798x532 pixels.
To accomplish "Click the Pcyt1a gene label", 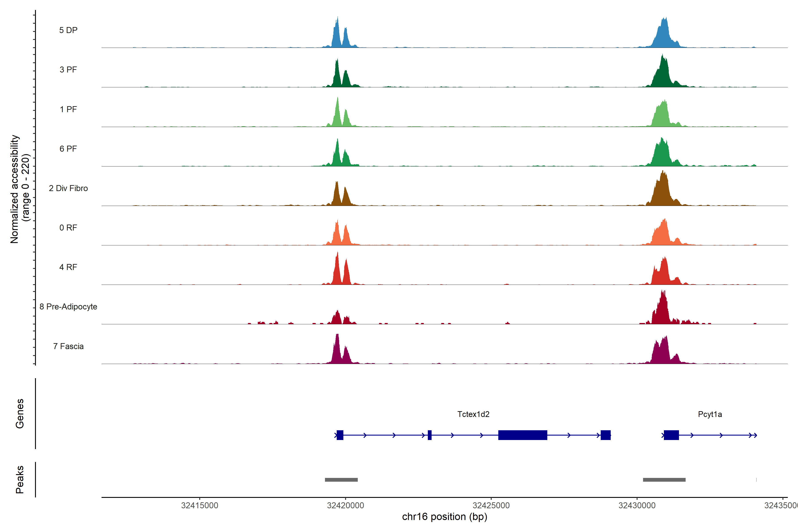I will point(710,414).
